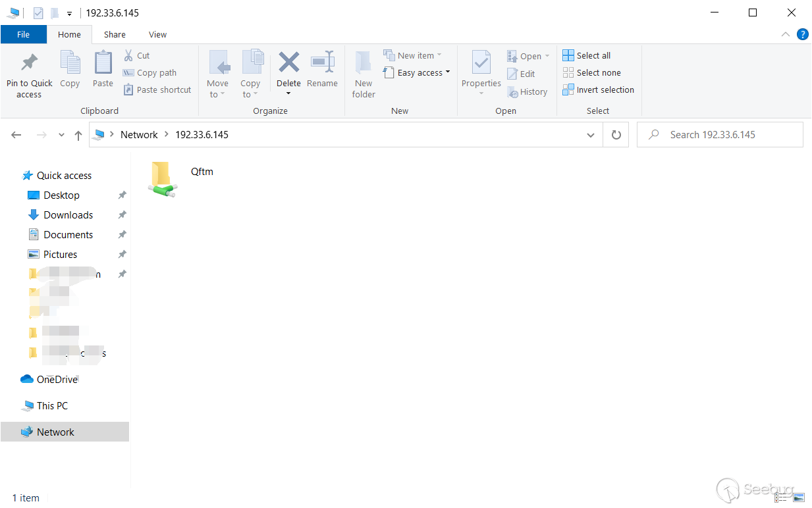Switch to the Share ribbon tab

115,35
